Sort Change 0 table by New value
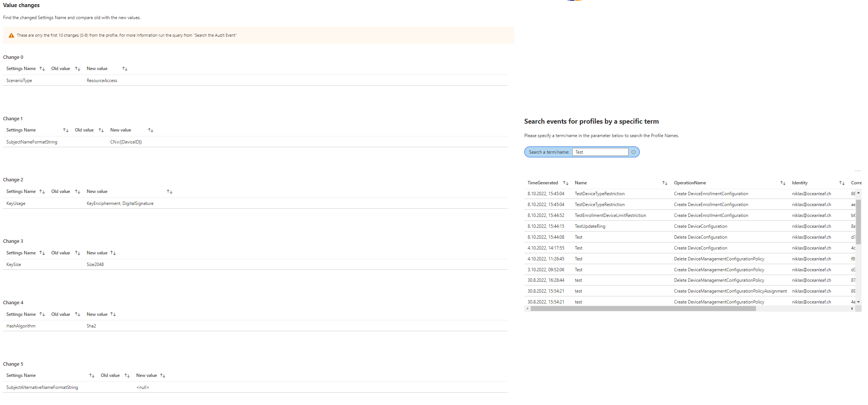This screenshot has height=405, width=868. click(x=125, y=69)
